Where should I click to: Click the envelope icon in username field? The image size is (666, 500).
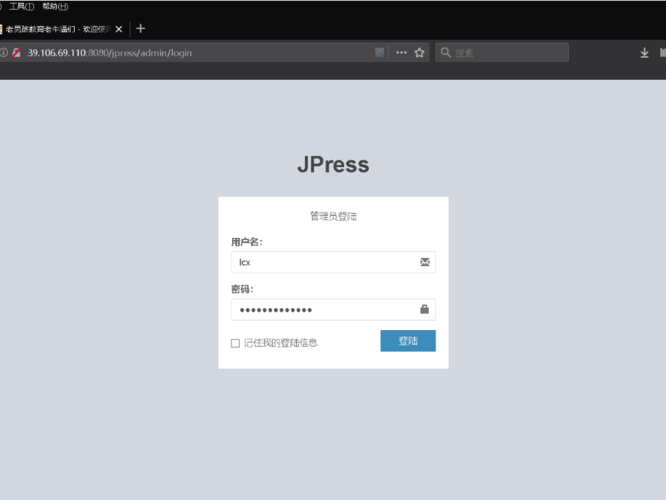click(425, 262)
